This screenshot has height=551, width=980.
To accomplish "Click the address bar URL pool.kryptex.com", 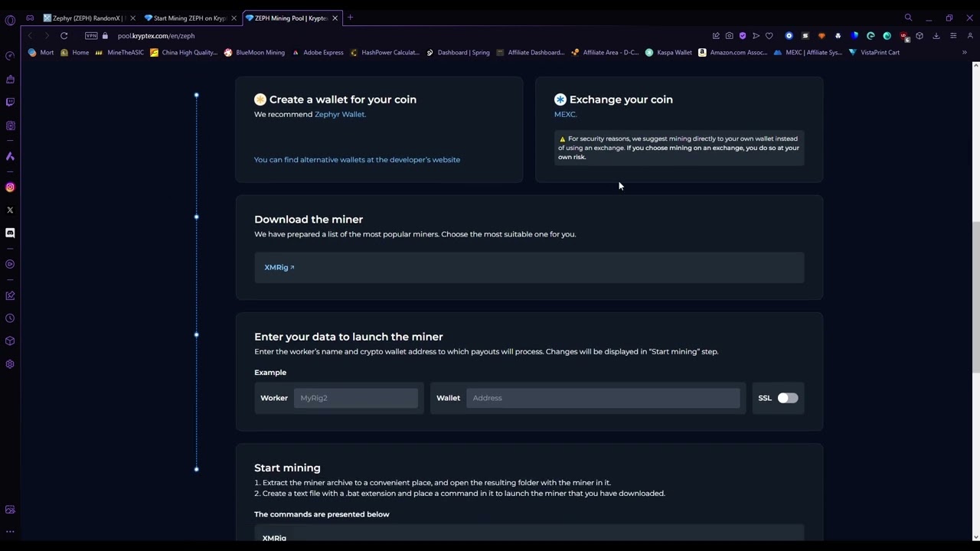I will (x=156, y=36).
